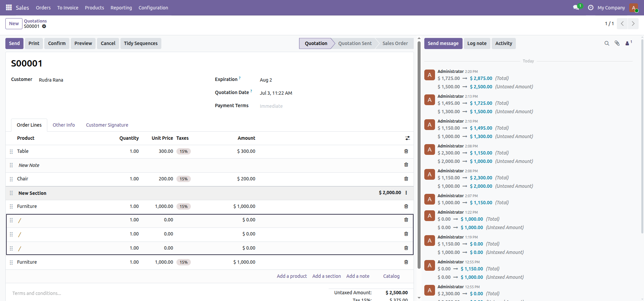This screenshot has width=644, height=301.
Task: Open the conversations chat icon
Action: [576, 7]
